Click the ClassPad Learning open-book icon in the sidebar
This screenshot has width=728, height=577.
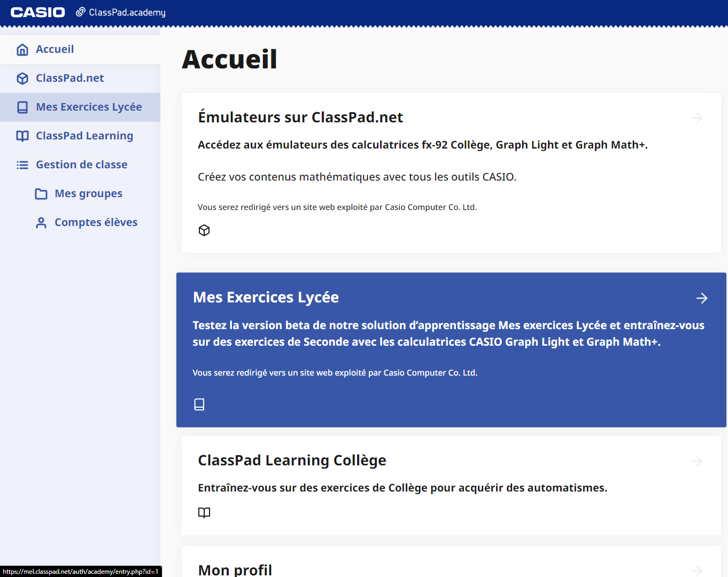click(x=22, y=136)
